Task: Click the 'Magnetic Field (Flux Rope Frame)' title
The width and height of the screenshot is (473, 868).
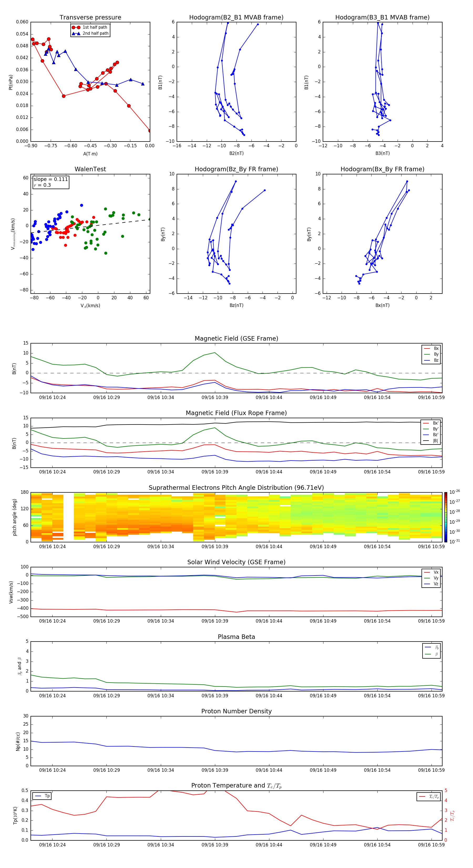Action: coord(236,413)
